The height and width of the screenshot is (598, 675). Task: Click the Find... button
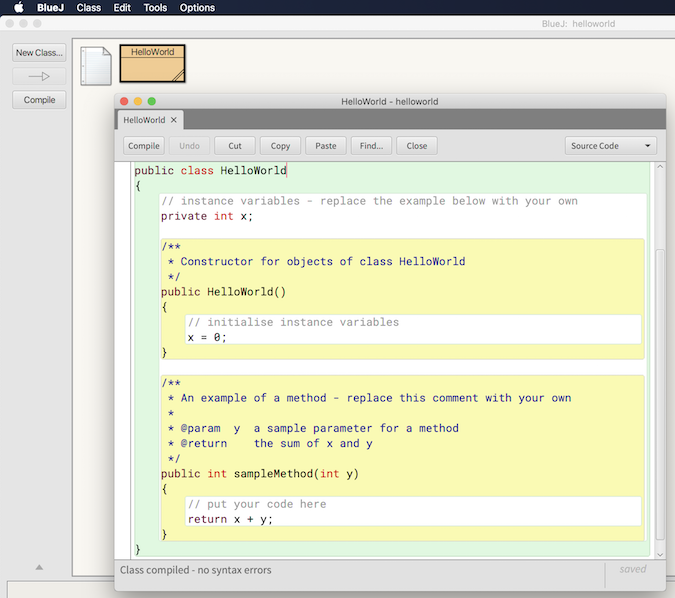pos(371,146)
